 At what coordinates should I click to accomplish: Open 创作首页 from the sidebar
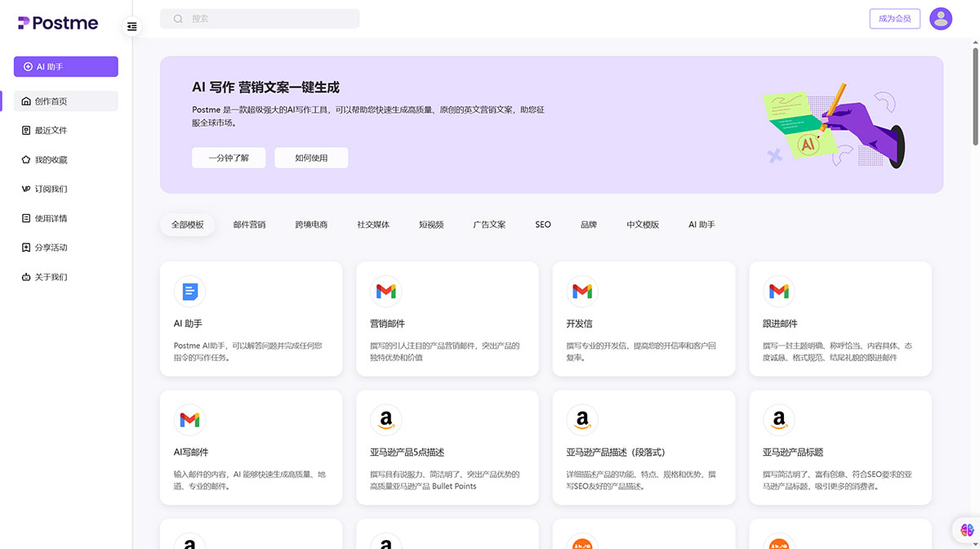coord(51,100)
